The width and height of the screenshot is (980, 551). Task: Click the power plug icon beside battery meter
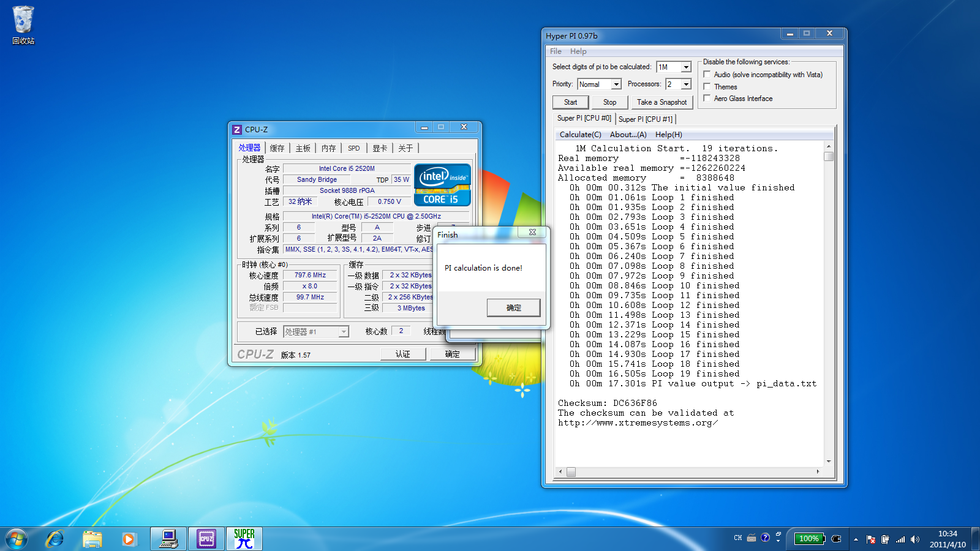[837, 539]
